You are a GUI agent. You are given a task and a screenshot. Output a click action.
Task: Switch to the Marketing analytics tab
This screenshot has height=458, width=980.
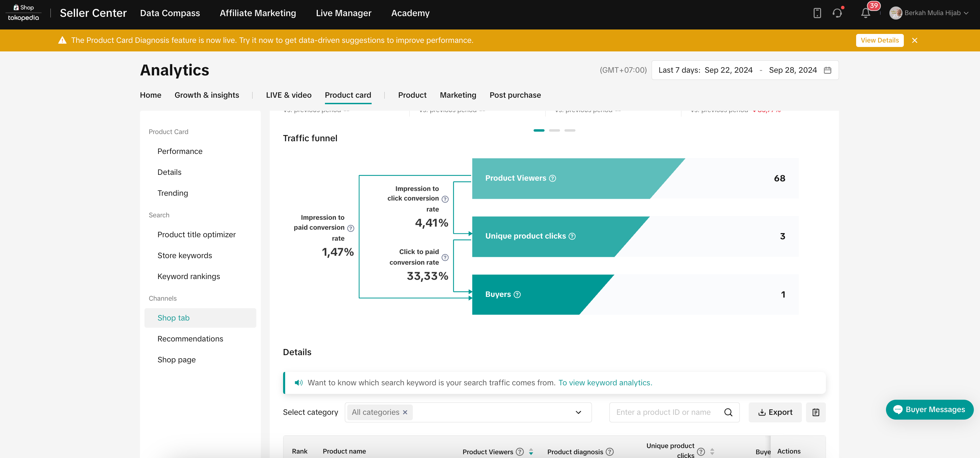(x=458, y=95)
